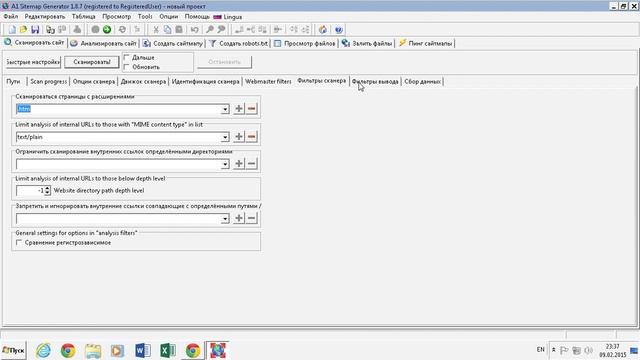Switch to Пути tab
Viewport: 640px width, 360px height.
point(13,82)
